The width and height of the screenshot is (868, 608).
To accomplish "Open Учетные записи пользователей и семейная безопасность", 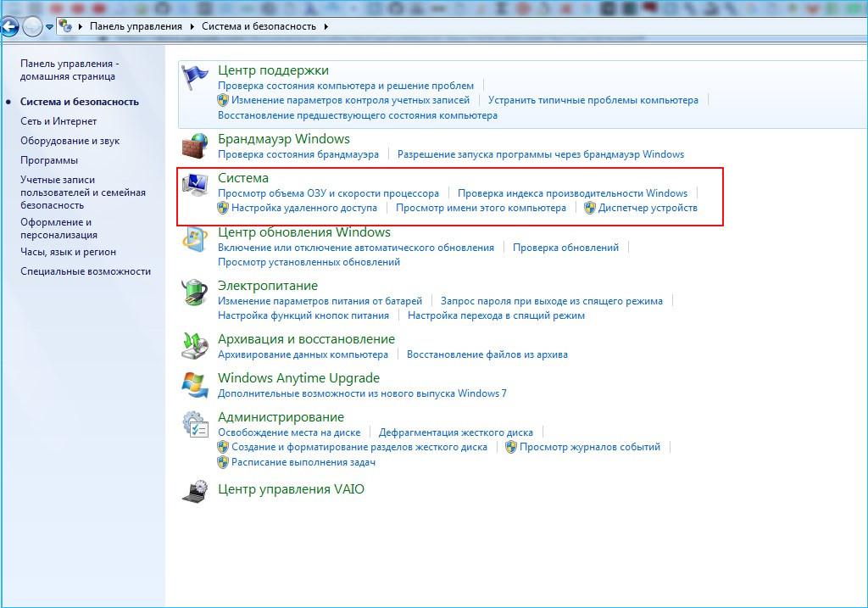I will click(83, 192).
